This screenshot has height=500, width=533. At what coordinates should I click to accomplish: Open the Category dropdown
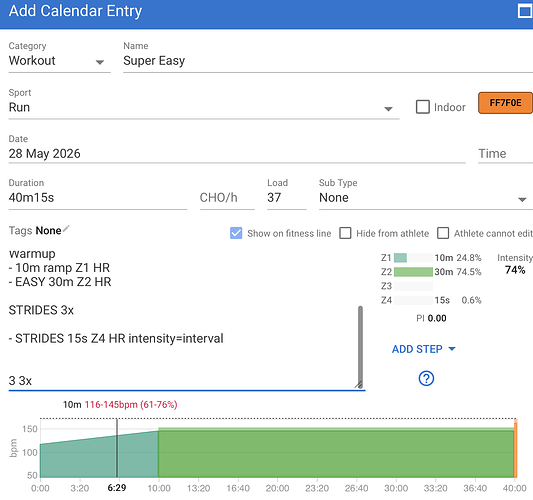point(59,61)
